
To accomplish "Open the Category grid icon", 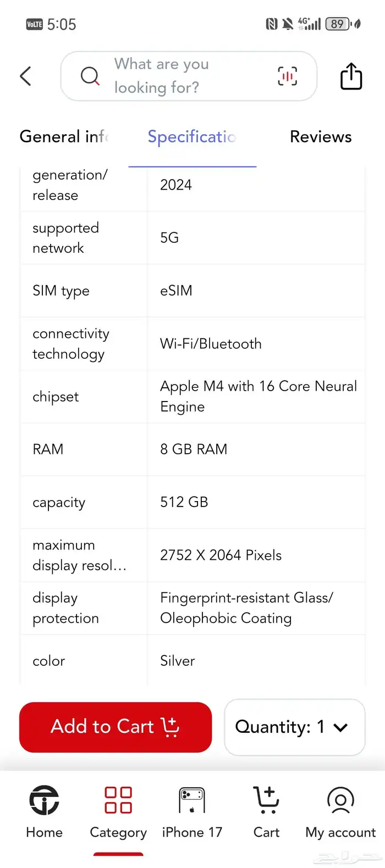I will [118, 811].
